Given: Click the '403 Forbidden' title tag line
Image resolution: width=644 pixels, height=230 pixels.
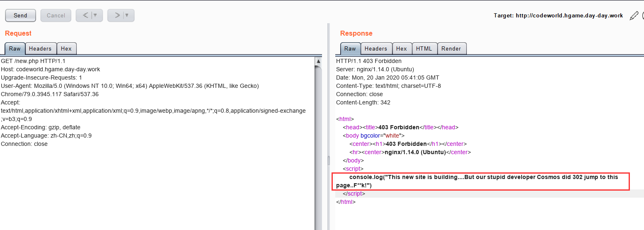Looking at the screenshot, I should click(x=400, y=127).
